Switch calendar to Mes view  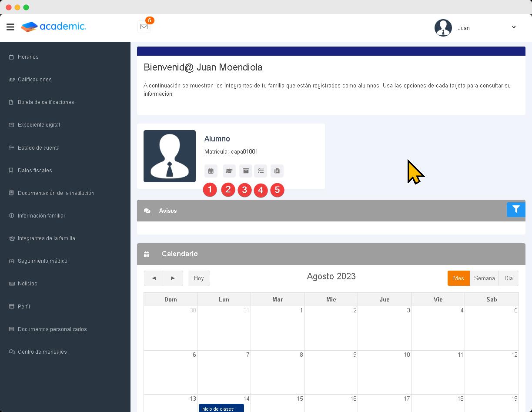(x=458, y=278)
